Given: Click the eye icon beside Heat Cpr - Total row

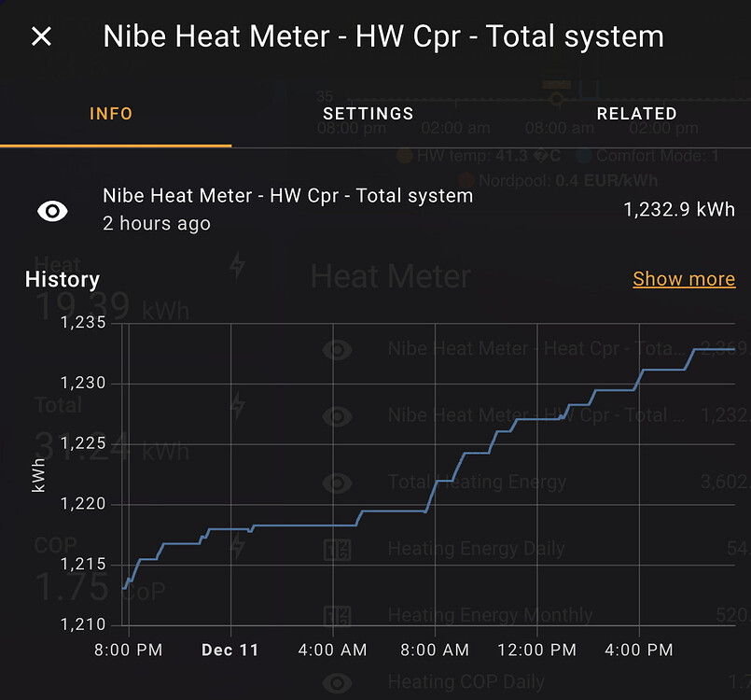Looking at the screenshot, I should 338,348.
